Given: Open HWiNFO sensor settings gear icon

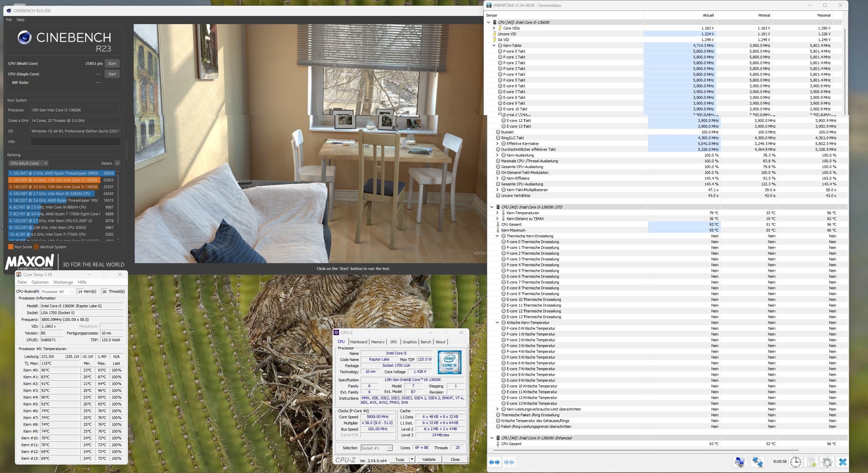Looking at the screenshot, I should (x=827, y=462).
